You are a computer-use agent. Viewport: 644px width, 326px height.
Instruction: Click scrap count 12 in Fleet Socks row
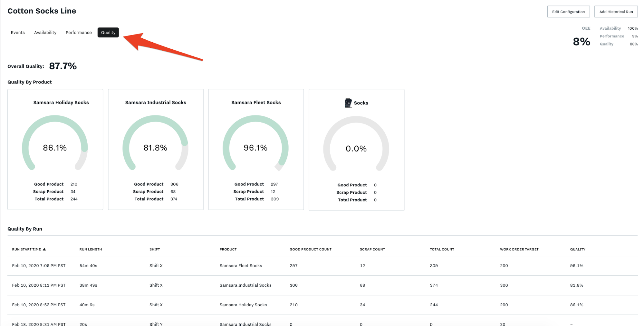point(362,266)
